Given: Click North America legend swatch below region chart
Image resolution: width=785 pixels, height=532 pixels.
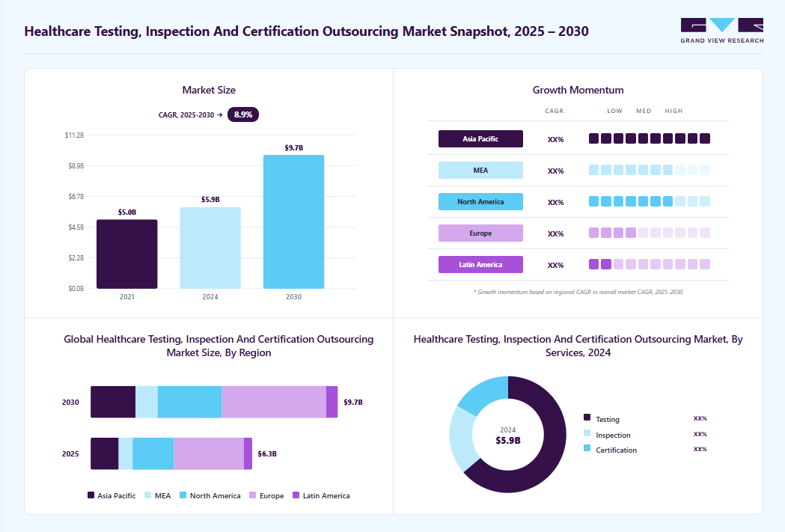Looking at the screenshot, I should click(183, 495).
